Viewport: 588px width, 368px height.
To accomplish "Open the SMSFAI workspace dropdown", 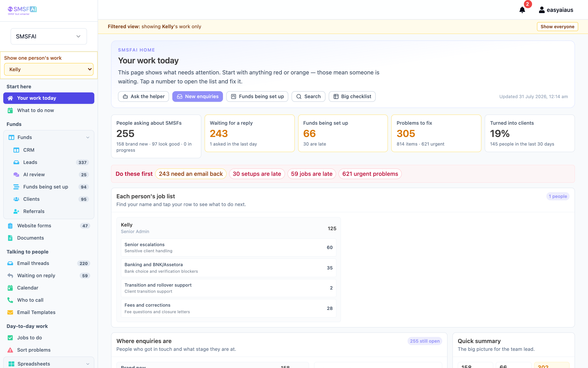I will point(49,37).
